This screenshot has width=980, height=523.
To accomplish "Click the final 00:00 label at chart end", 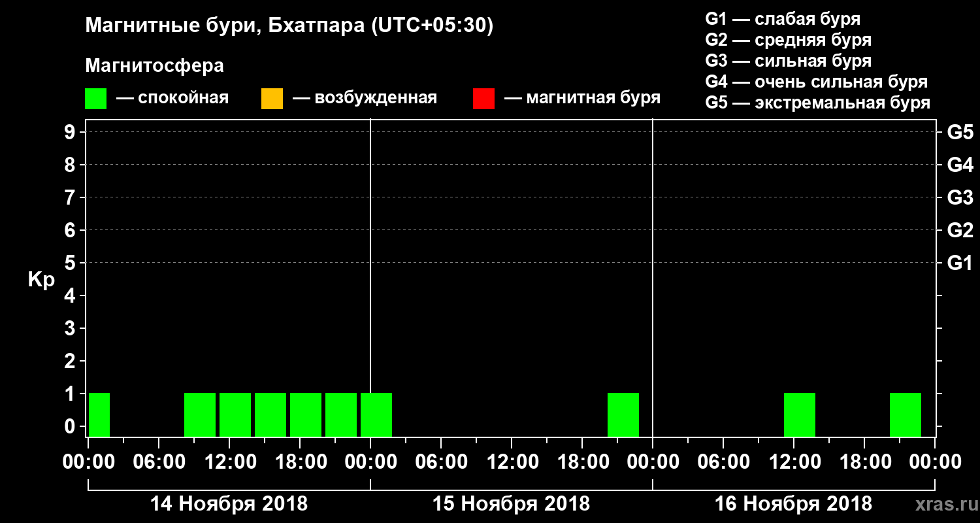I will click(x=935, y=462).
